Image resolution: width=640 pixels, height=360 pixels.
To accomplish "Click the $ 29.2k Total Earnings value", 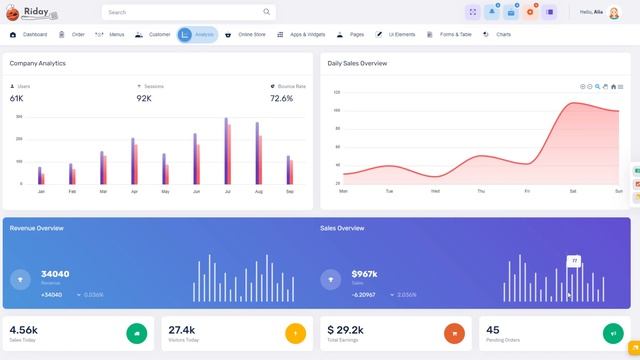I will pyautogui.click(x=345, y=330).
